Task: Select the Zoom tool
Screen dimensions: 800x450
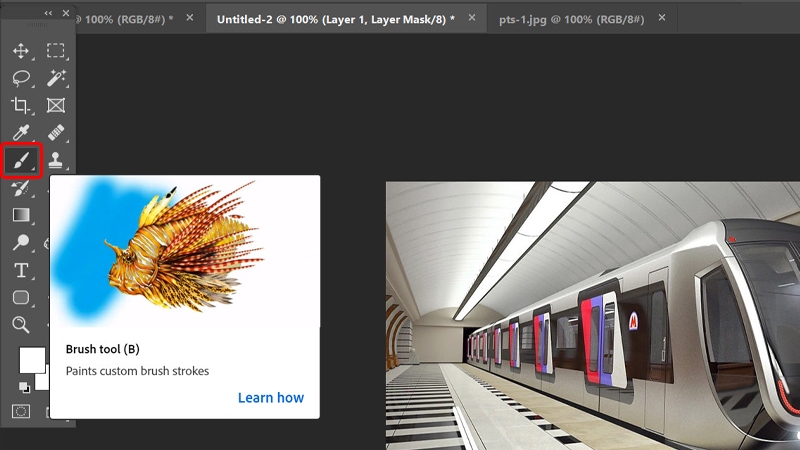Action: click(21, 324)
